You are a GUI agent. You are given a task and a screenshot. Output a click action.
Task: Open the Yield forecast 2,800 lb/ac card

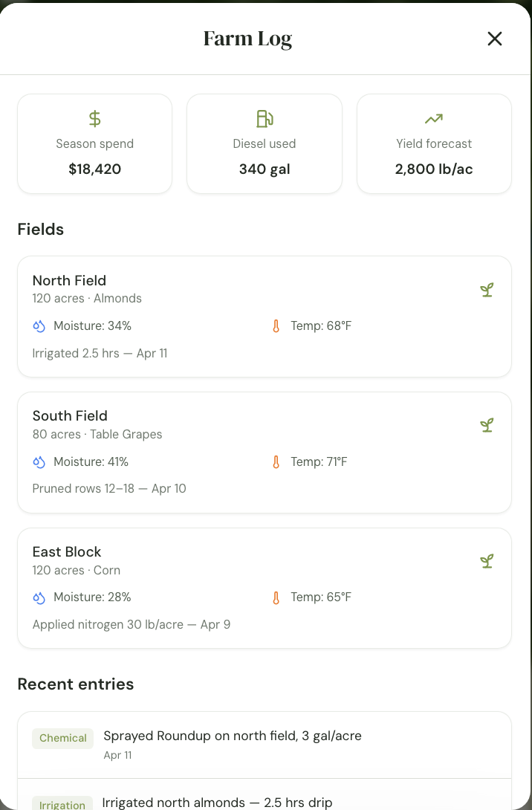[x=434, y=144]
